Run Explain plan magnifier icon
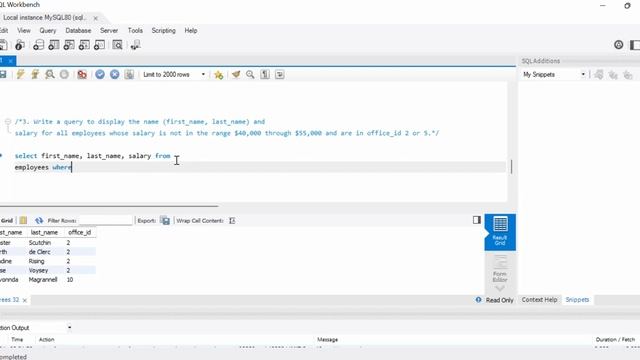Screen dimensions: 640x360 pyautogui.click(x=50, y=74)
